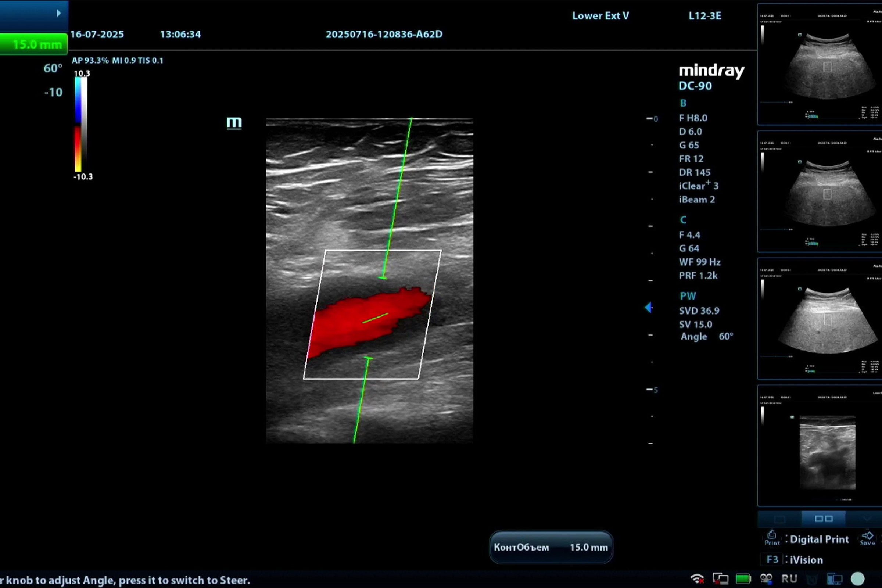This screenshot has width=882, height=588.
Task: Click the cine recorder icon
Action: [x=766, y=578]
